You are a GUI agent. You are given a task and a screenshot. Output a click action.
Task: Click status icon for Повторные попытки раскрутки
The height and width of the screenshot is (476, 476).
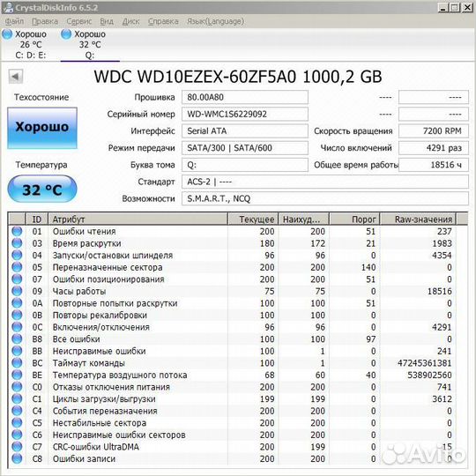(17, 303)
